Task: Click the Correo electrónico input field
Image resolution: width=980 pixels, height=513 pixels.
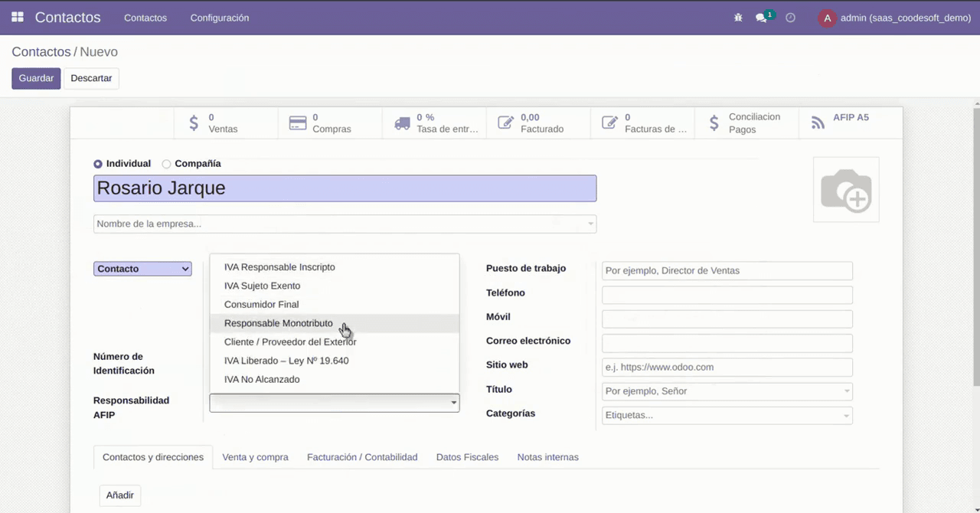Action: coord(727,343)
